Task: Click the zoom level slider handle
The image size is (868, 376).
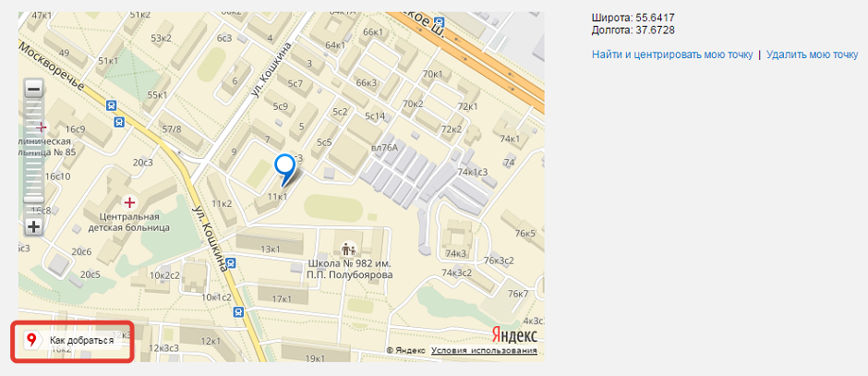Action: click(x=34, y=199)
